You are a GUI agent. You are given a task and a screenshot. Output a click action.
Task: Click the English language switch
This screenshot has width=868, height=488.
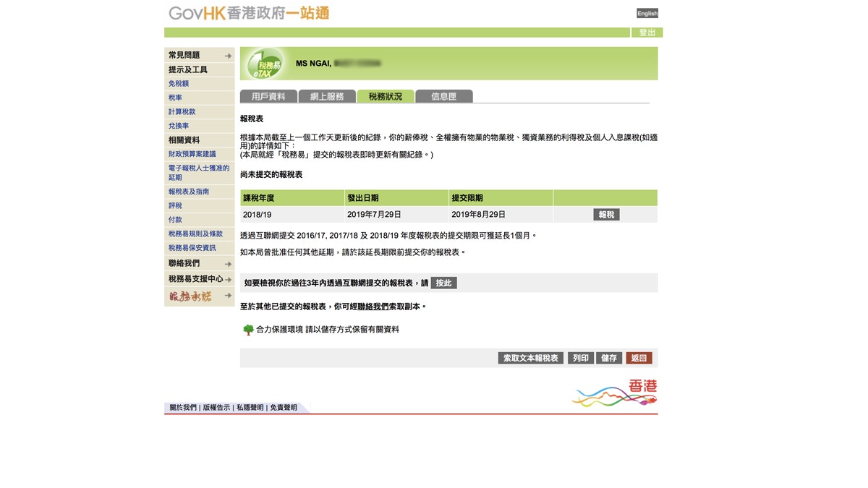coord(647,13)
